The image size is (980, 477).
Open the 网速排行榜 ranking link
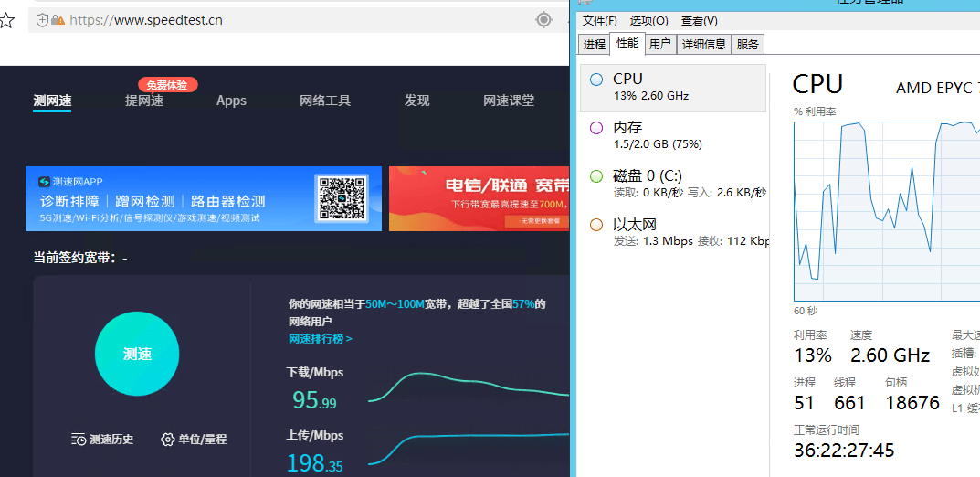[x=320, y=339]
